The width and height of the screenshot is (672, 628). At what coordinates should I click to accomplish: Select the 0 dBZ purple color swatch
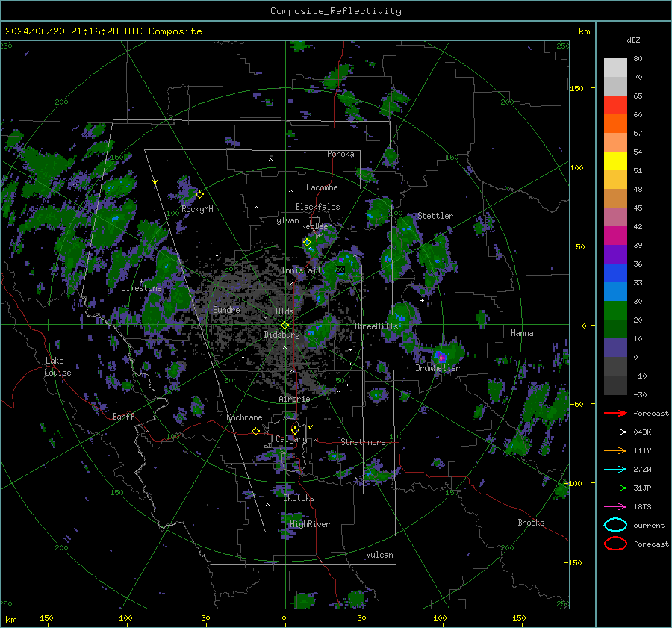pos(615,348)
